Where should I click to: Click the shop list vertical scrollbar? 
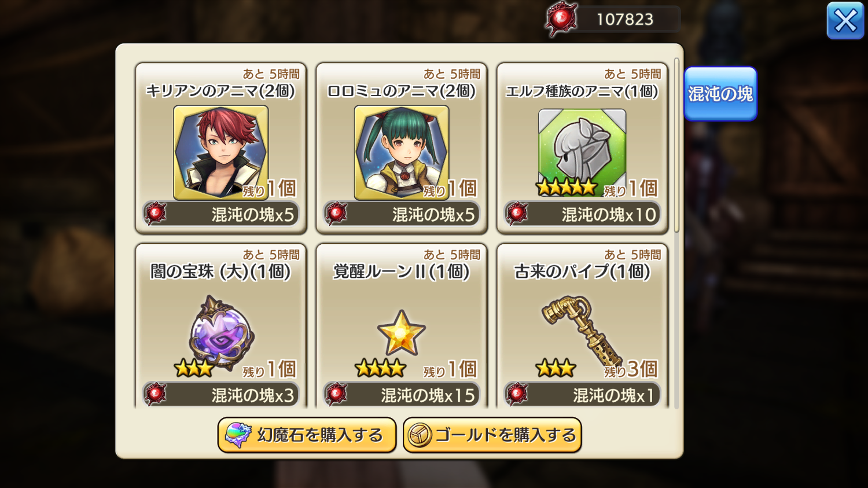click(676, 145)
